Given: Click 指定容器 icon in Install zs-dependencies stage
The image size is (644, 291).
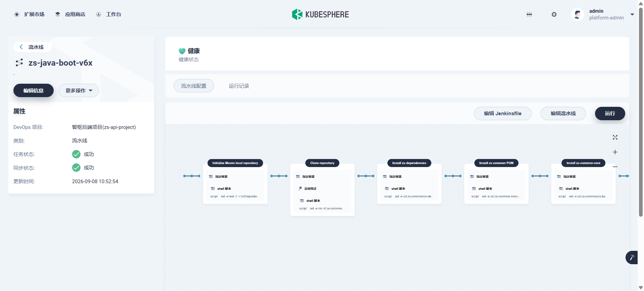Looking at the screenshot, I should [x=385, y=176].
